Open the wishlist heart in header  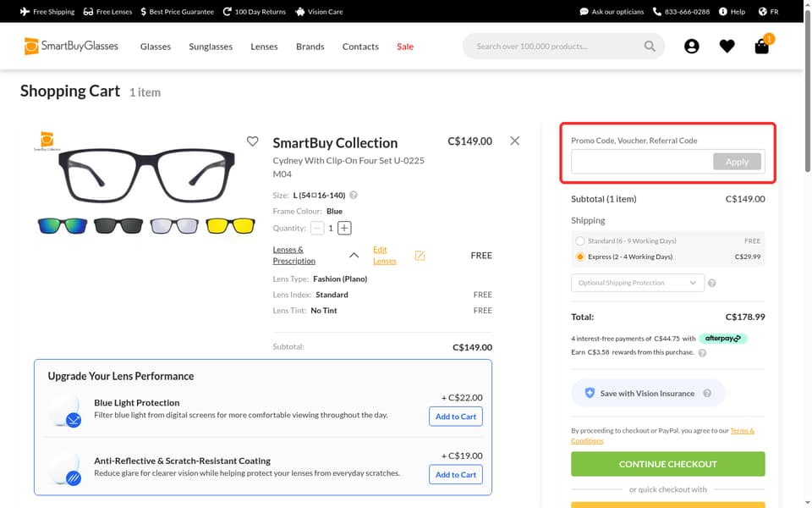(727, 46)
